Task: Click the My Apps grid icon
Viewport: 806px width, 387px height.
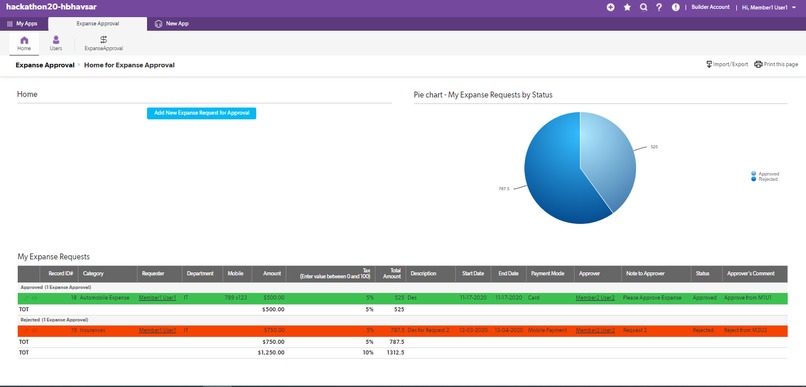Action: (10, 24)
